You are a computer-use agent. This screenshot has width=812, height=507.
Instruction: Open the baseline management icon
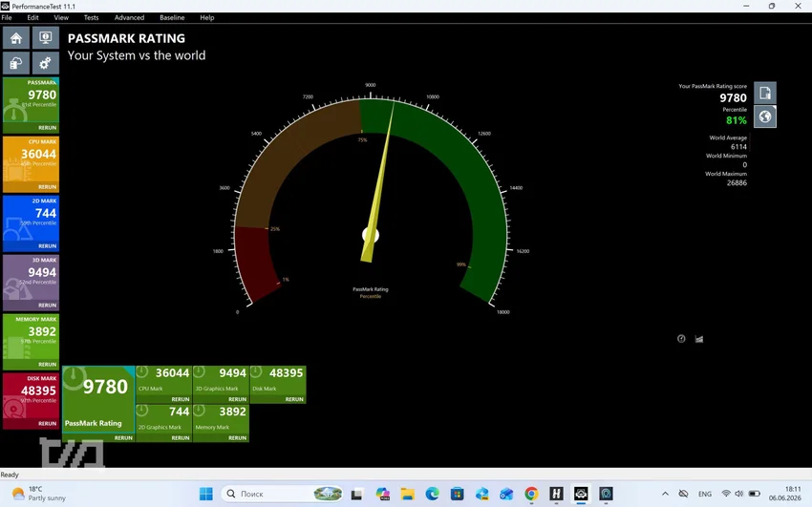pyautogui.click(x=16, y=64)
